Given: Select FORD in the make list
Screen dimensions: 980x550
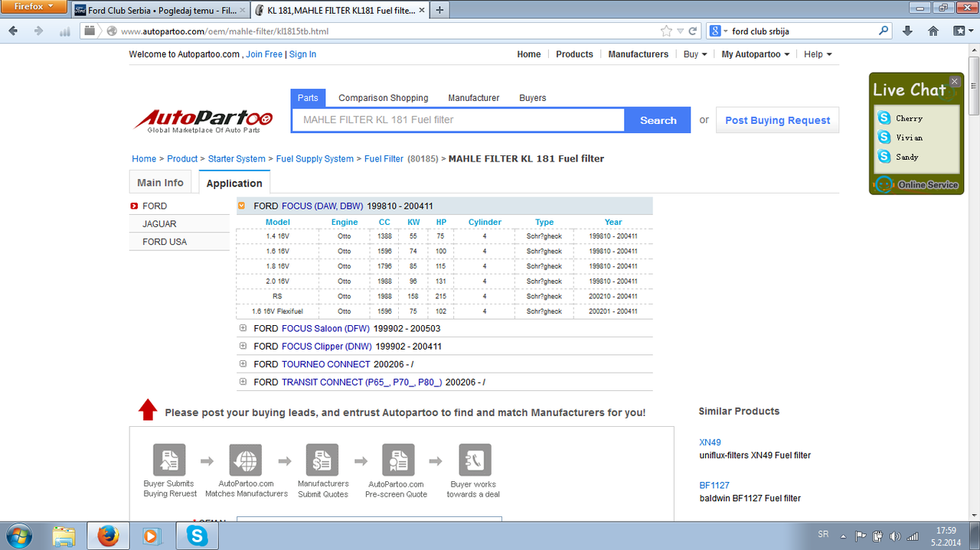Looking at the screenshot, I should point(155,206).
